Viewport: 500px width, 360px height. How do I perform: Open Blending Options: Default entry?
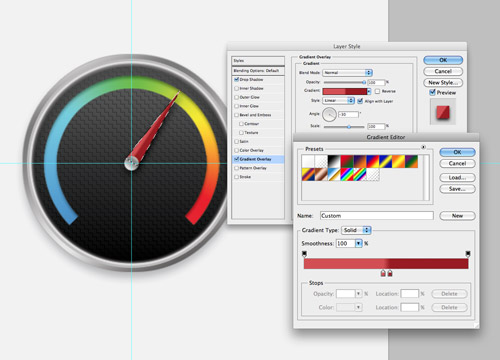(x=258, y=71)
